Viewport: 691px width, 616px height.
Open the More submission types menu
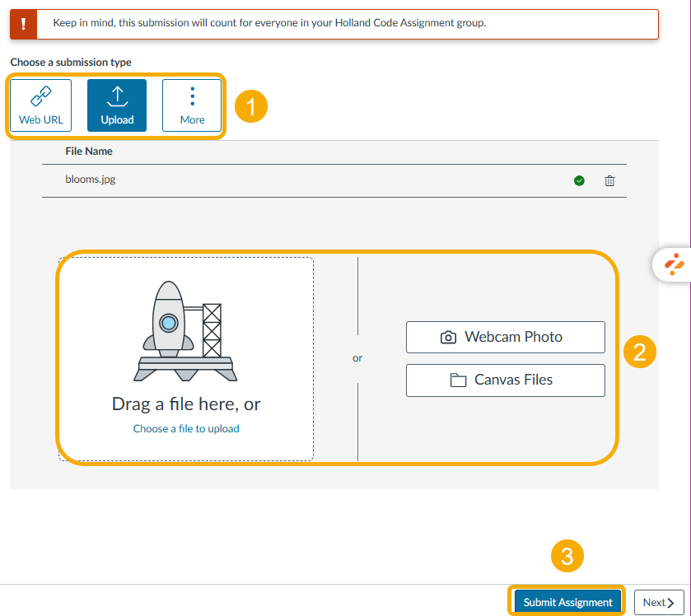(192, 105)
